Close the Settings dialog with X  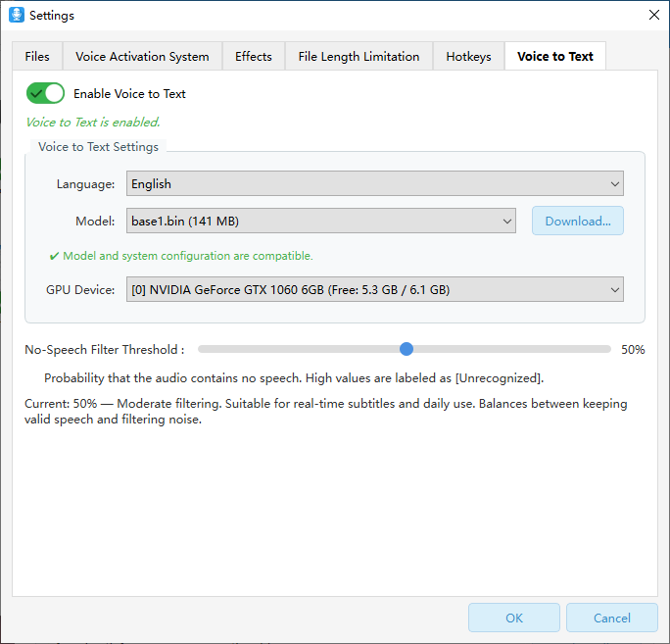pyautogui.click(x=653, y=15)
